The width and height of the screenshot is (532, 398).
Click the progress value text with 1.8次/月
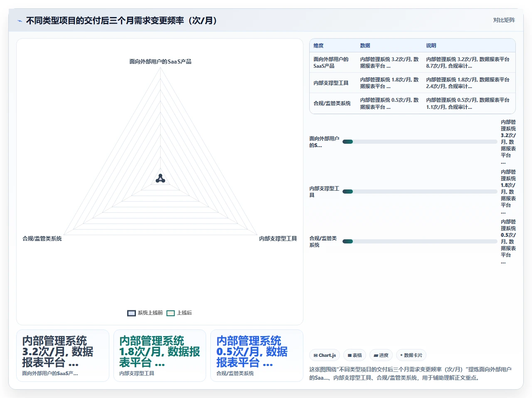(508, 192)
